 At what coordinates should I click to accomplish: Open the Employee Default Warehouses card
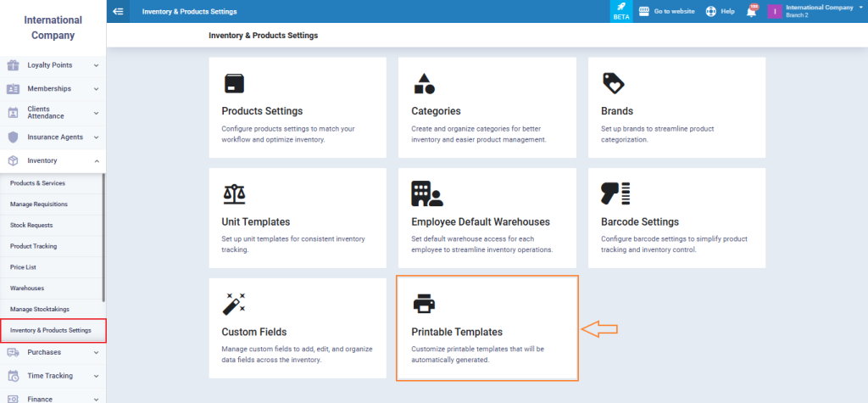click(x=487, y=218)
